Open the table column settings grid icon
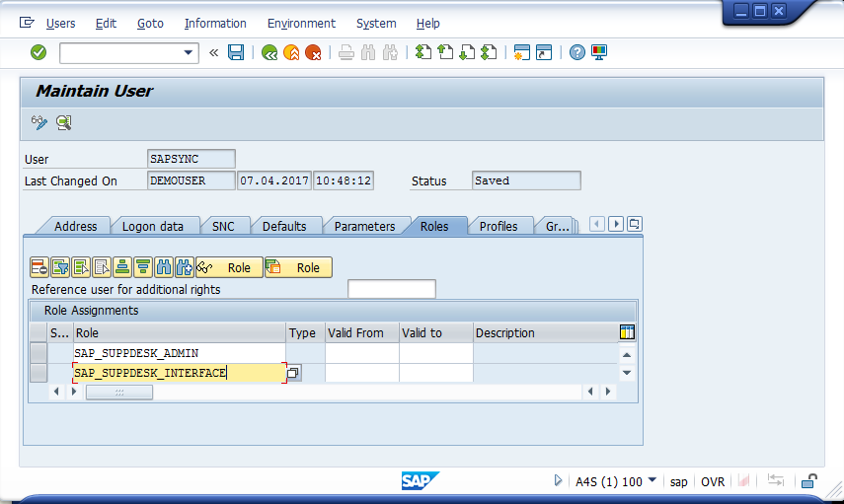 627,332
